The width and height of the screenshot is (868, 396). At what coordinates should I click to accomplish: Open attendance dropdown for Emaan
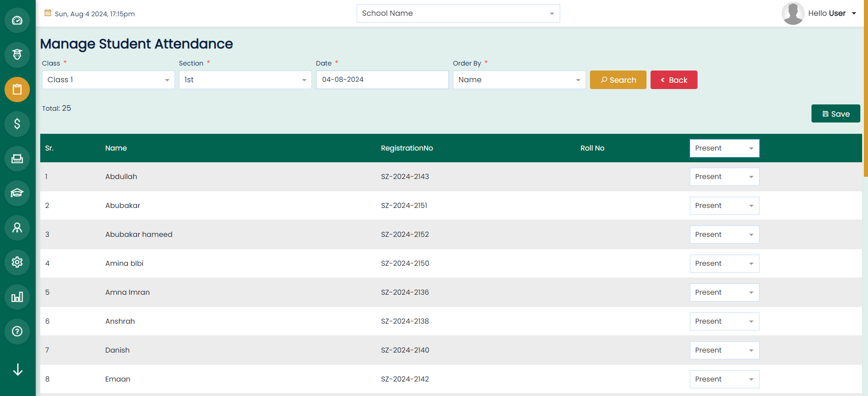(x=724, y=379)
